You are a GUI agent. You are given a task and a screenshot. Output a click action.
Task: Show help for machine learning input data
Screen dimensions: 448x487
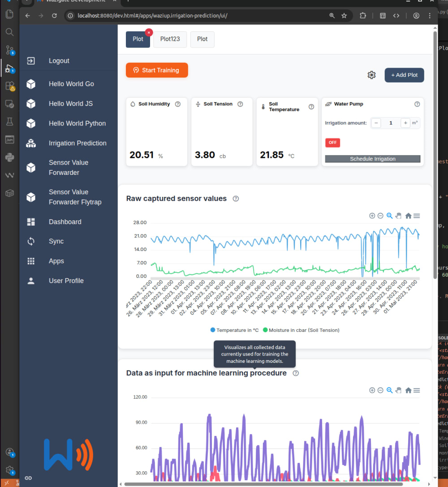tap(296, 374)
